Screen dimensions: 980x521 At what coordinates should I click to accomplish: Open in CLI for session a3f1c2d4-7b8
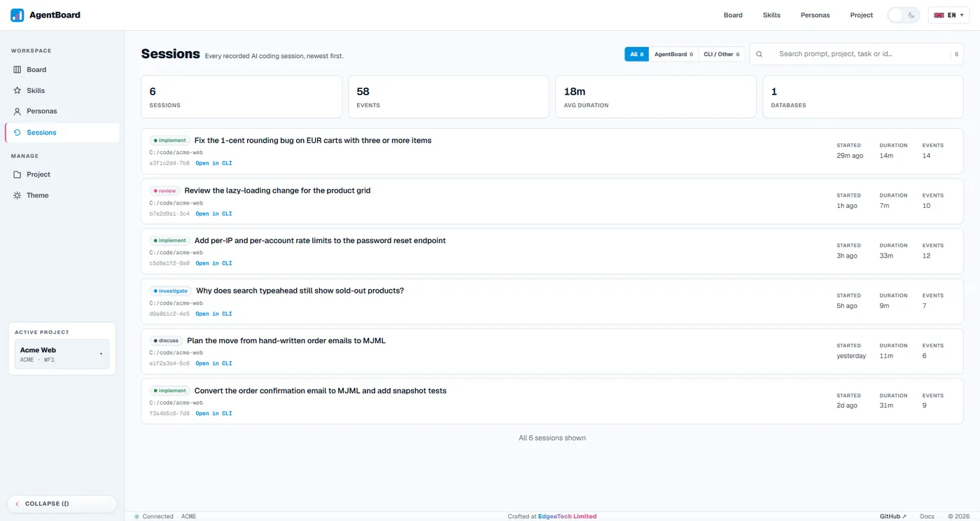tap(213, 163)
